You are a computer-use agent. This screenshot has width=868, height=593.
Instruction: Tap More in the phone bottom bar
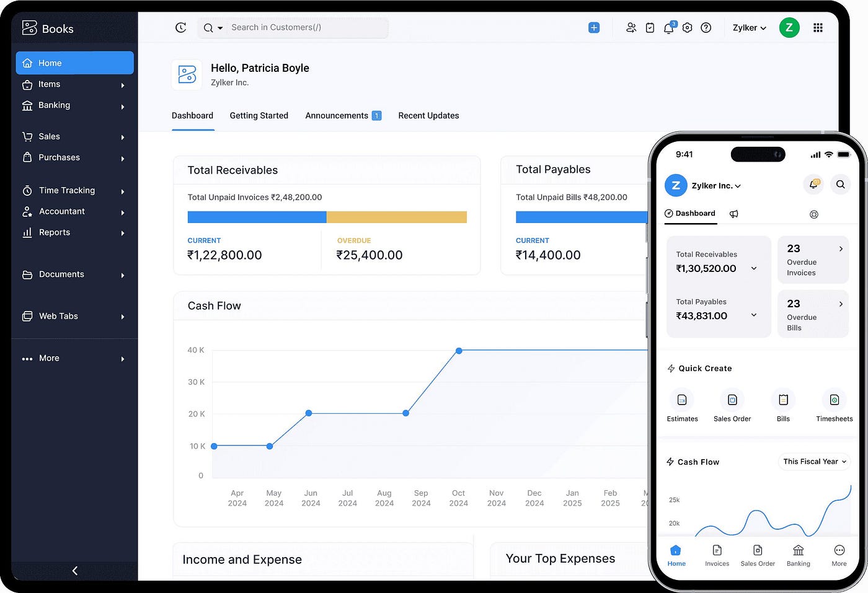click(839, 555)
